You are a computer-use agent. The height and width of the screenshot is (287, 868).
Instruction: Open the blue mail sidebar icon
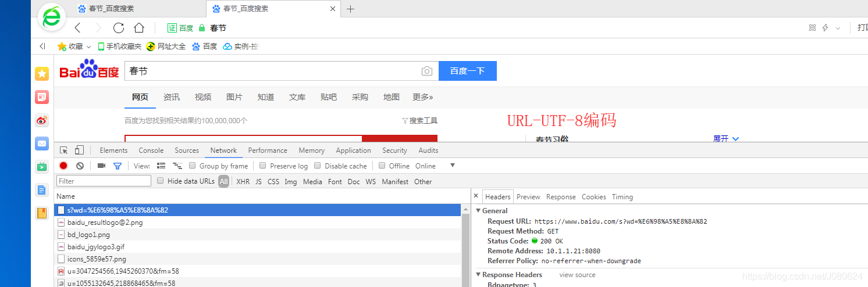[42, 143]
